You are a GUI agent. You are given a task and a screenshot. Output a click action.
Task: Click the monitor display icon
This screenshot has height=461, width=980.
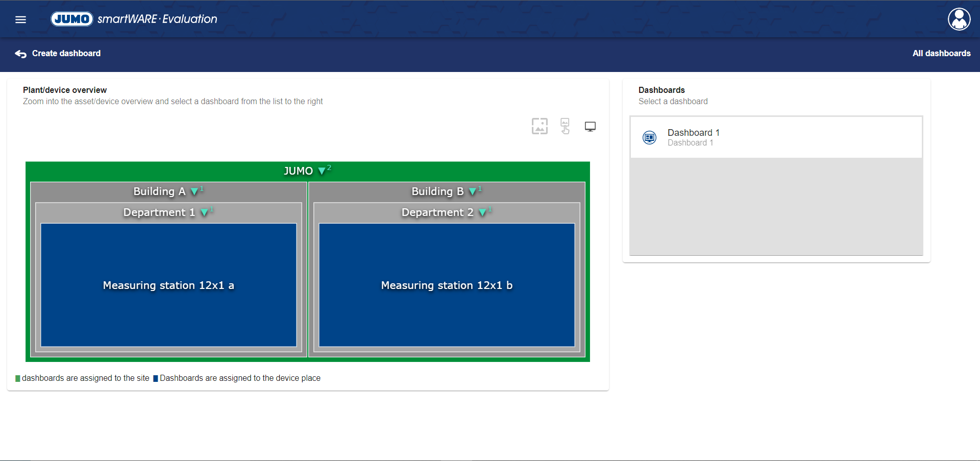coord(590,127)
